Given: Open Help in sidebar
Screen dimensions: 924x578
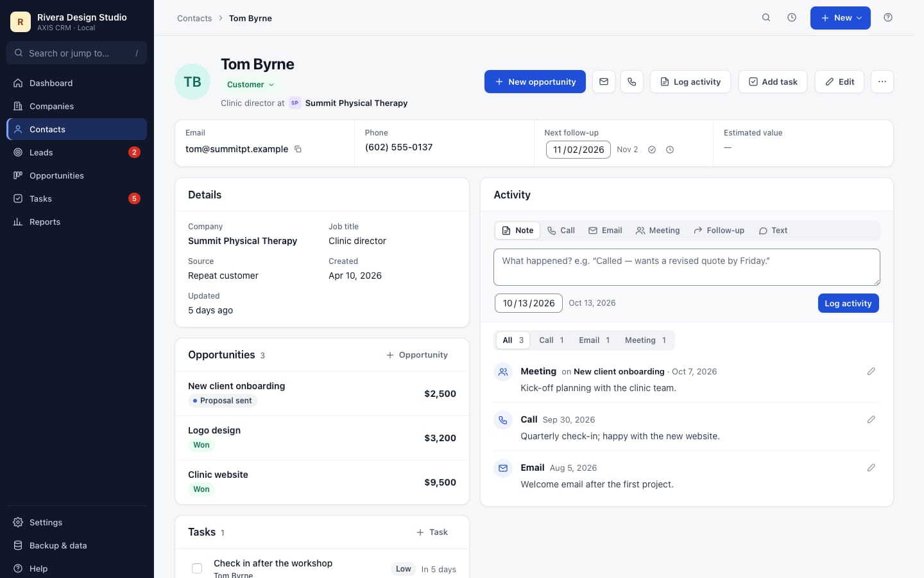Looking at the screenshot, I should point(76,568).
